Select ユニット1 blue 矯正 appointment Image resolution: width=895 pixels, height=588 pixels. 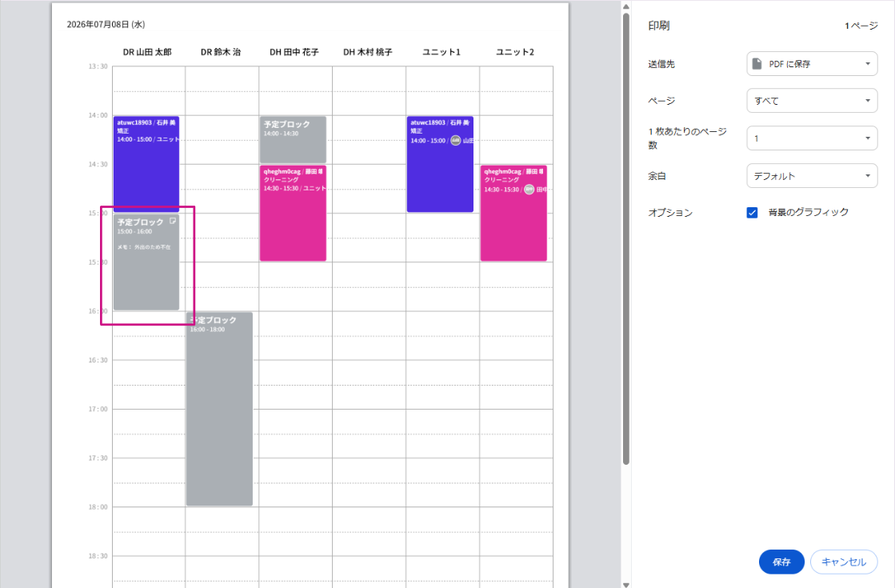point(440,165)
